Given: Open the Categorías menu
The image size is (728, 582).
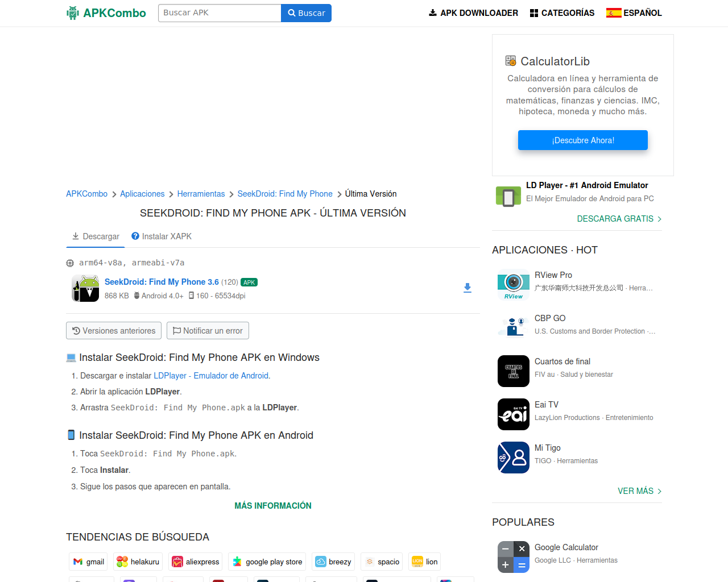Looking at the screenshot, I should [x=562, y=13].
